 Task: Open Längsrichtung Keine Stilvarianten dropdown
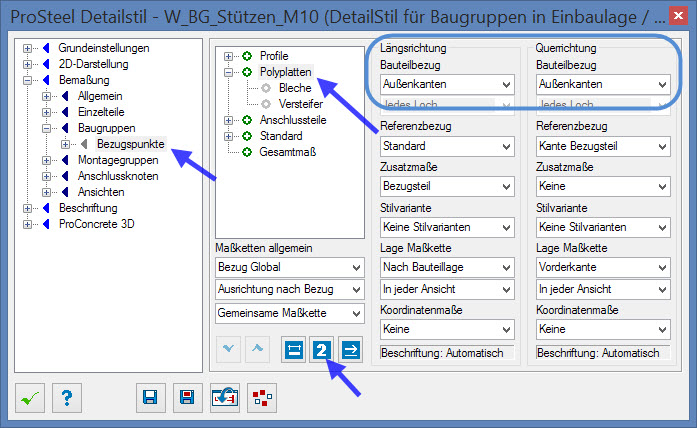tap(447, 228)
